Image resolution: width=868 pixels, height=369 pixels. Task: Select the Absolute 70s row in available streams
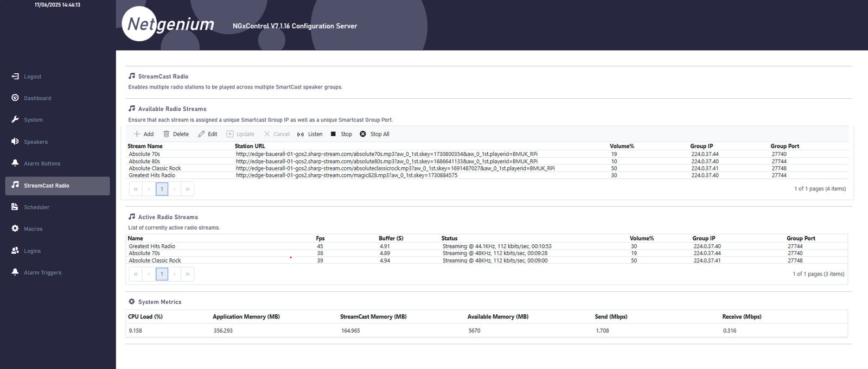coord(487,154)
